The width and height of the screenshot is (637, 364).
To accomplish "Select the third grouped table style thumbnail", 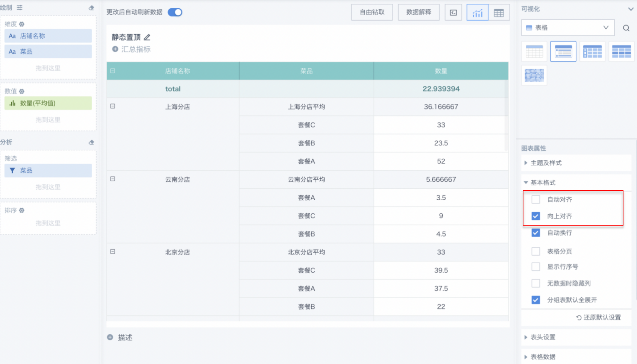I will [593, 52].
